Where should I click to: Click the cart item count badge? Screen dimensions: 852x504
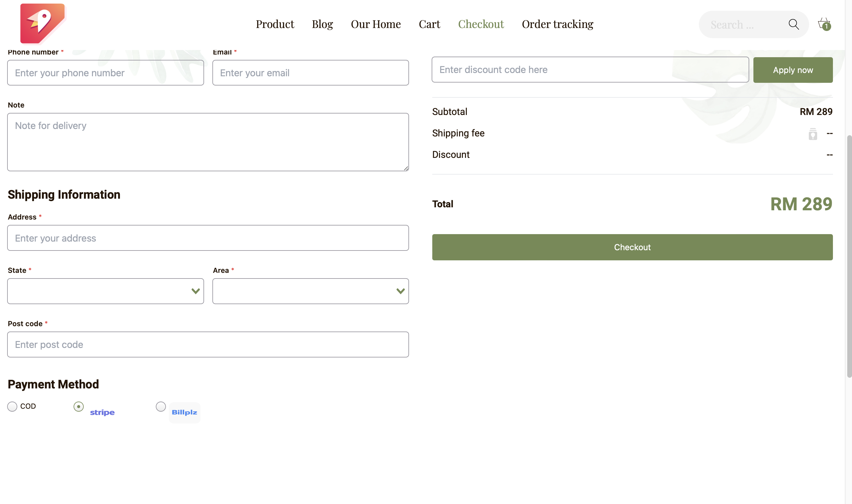(827, 27)
